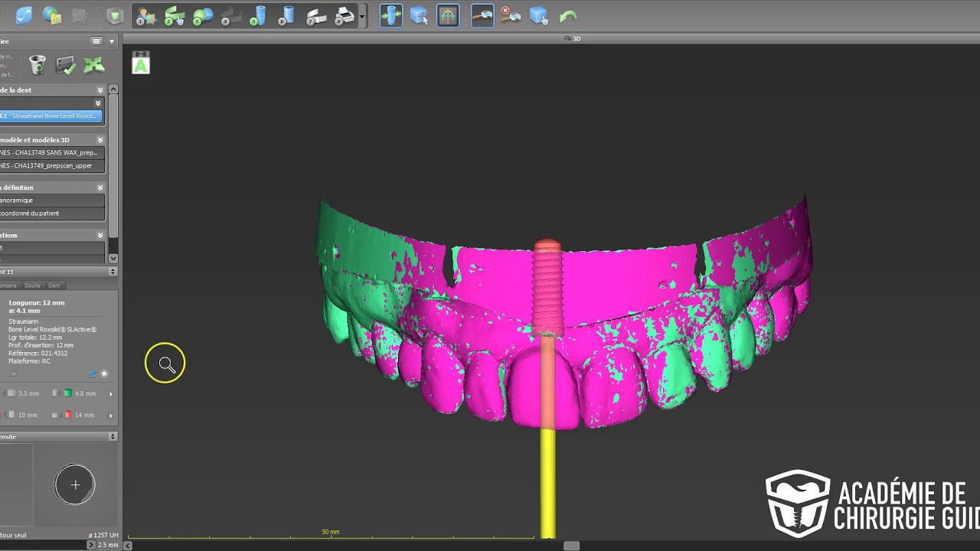Click the star favorite icon
980x551 pixels.
(104, 374)
